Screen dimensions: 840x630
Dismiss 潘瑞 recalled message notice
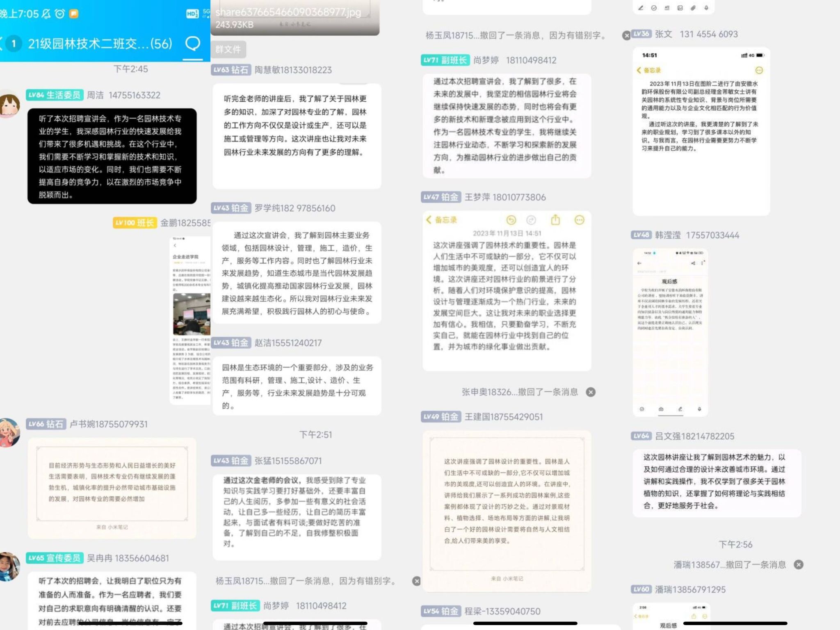coord(799,565)
